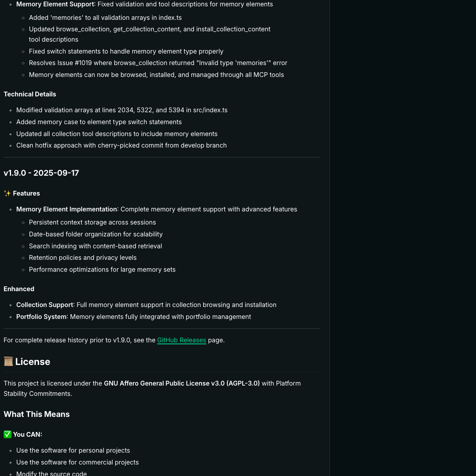The image size is (476, 476).
Task: Open the GitHub Releases link
Action: (x=181, y=340)
